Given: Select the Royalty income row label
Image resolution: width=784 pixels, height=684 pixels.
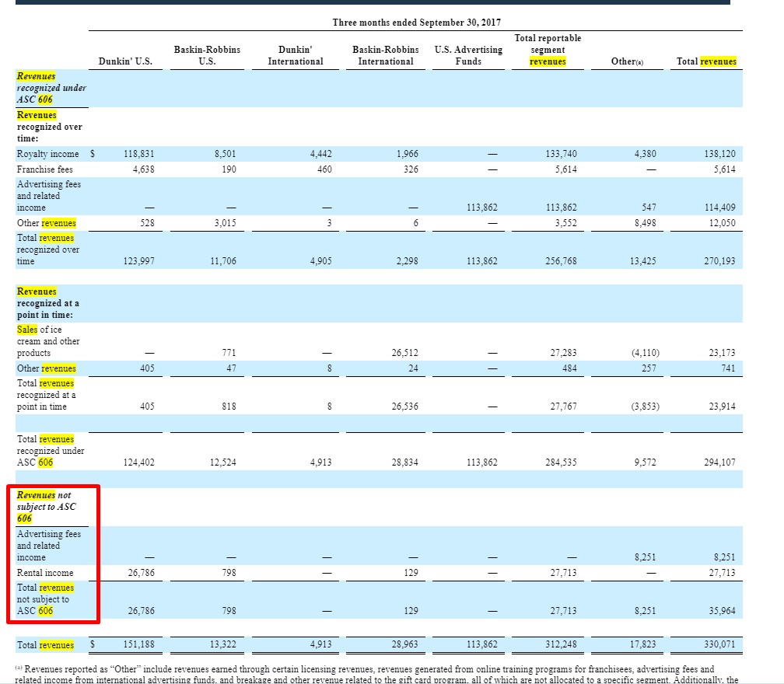Looking at the screenshot, I should (47, 154).
